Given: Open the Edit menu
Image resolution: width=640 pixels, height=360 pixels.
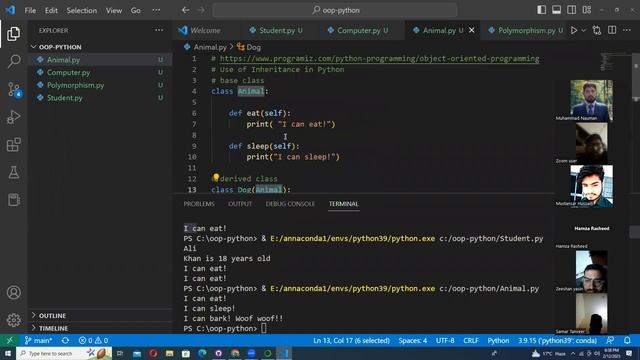Looking at the screenshot, I should tap(51, 10).
